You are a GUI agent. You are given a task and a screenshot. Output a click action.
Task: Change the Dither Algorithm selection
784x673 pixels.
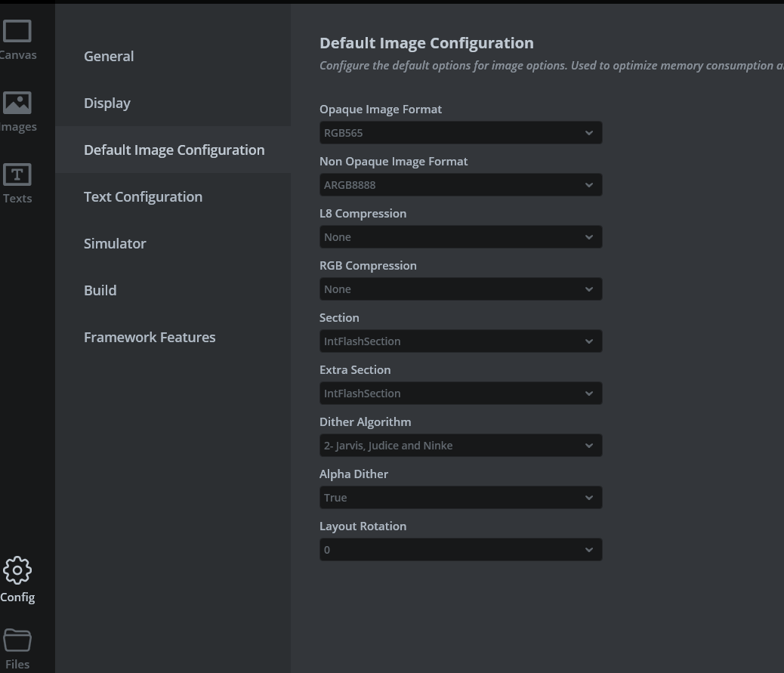pyautogui.click(x=460, y=446)
